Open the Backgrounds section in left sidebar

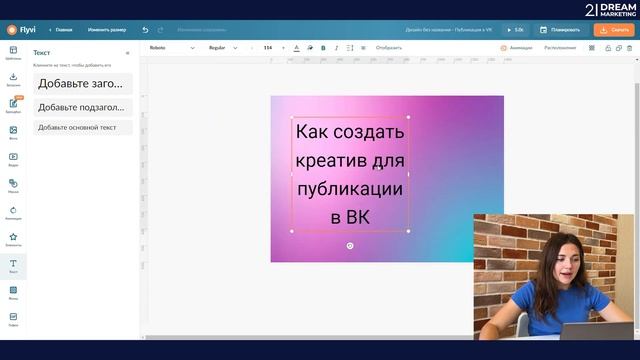[13, 293]
